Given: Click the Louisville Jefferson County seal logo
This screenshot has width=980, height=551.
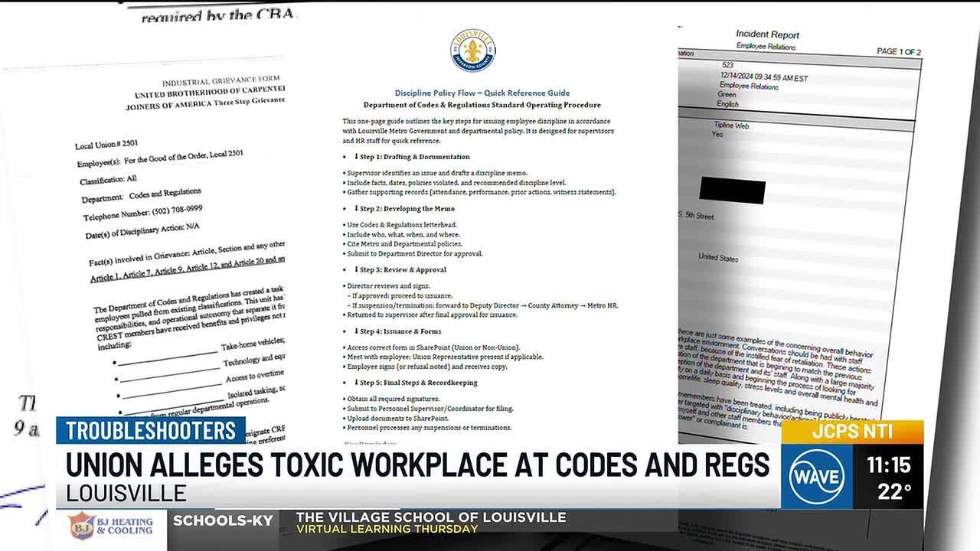Looking at the screenshot, I should [472, 51].
